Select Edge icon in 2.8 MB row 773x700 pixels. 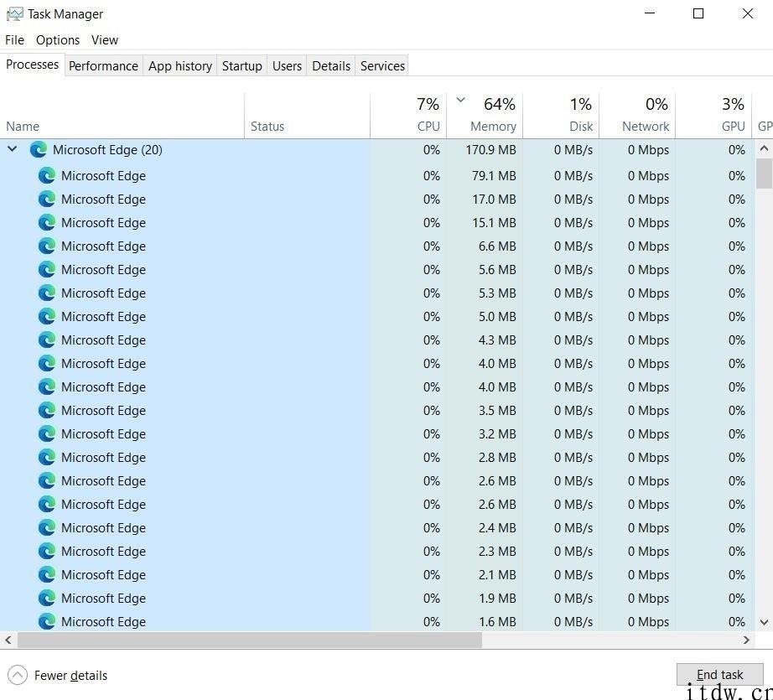[47, 458]
